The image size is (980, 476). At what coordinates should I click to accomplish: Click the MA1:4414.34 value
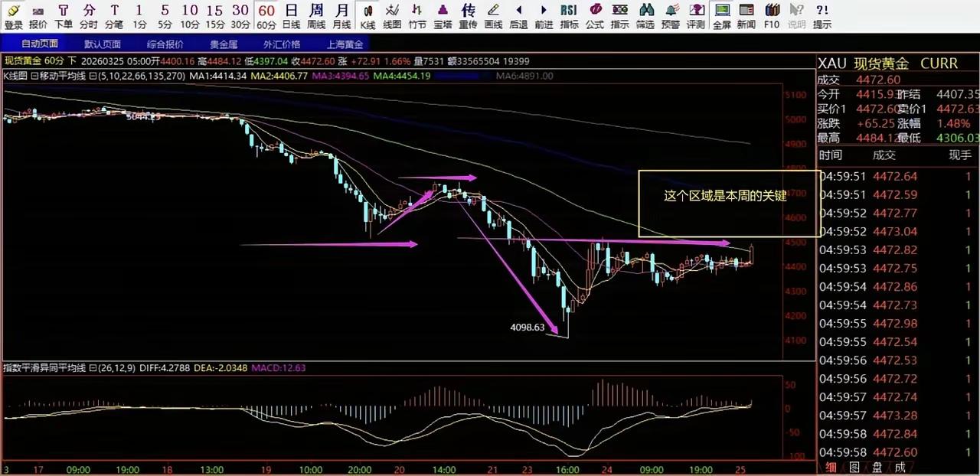coord(217,76)
